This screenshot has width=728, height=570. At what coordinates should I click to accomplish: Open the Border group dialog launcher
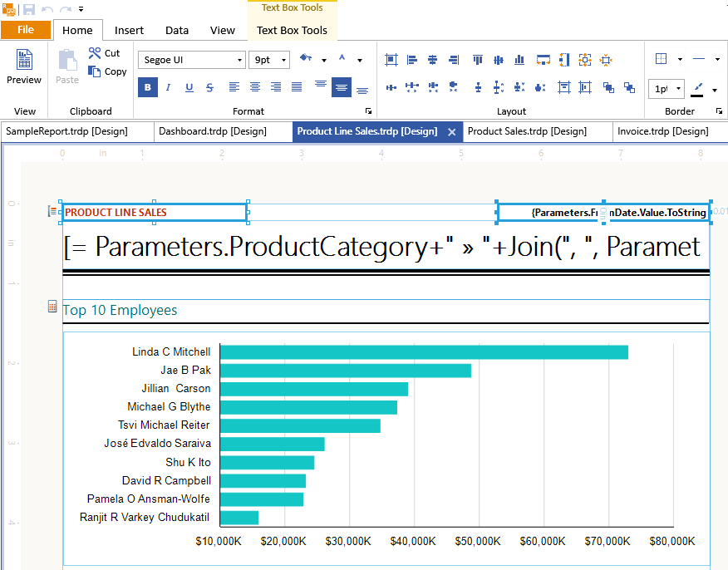(x=719, y=111)
